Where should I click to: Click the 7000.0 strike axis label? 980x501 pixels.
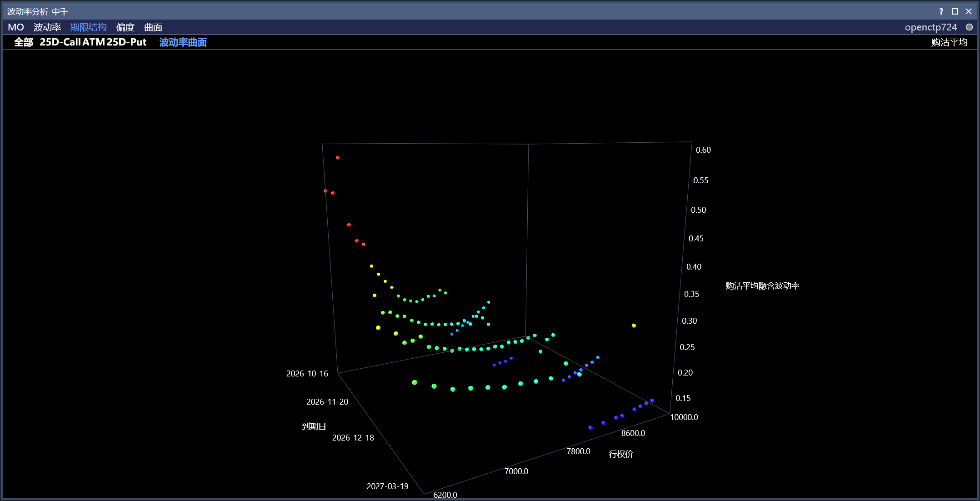point(516,471)
